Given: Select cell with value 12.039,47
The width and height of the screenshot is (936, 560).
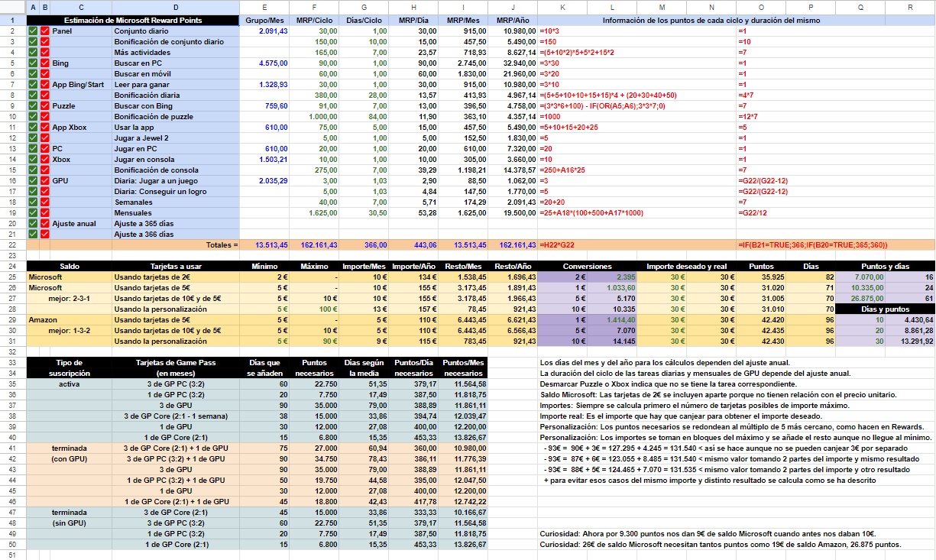Looking at the screenshot, I should click(x=463, y=416).
